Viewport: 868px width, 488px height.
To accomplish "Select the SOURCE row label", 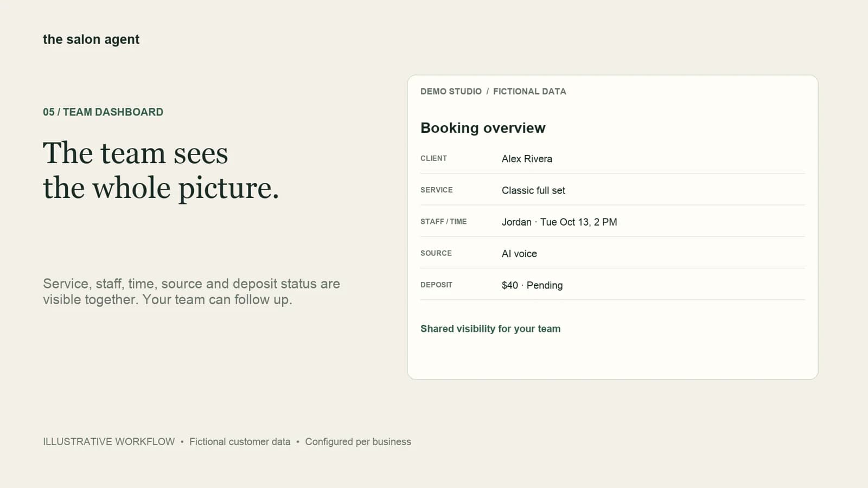I will pyautogui.click(x=436, y=253).
